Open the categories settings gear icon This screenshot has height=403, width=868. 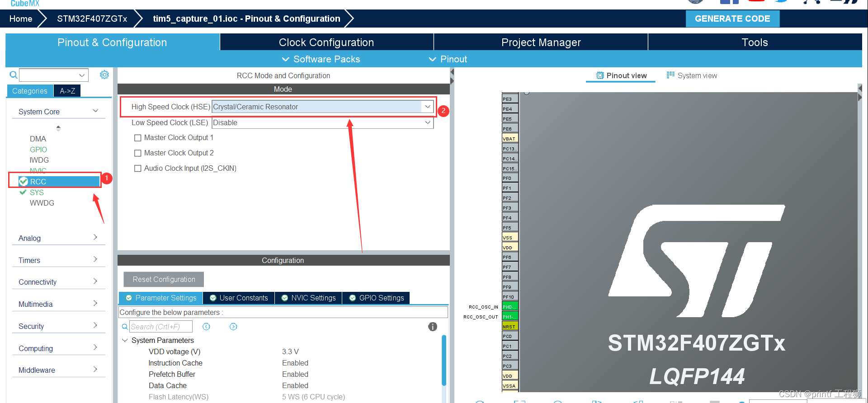[x=104, y=75]
